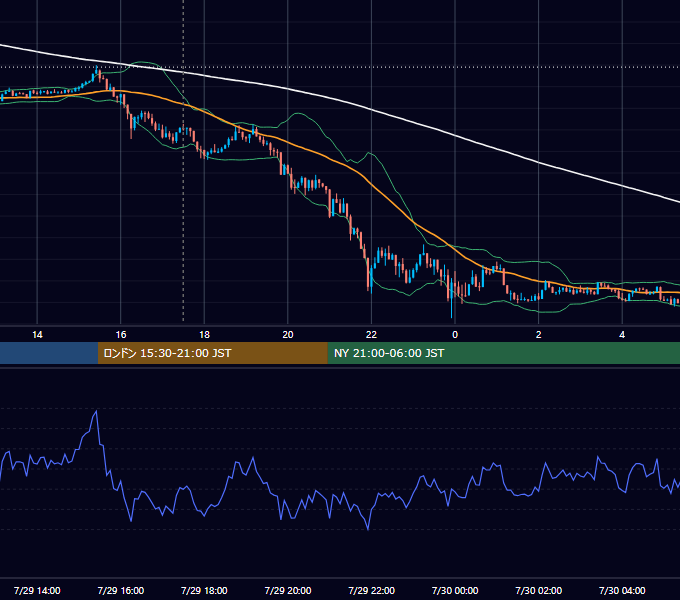
Task: Click the 7/30 00:00 date label
Action: [x=455, y=590]
